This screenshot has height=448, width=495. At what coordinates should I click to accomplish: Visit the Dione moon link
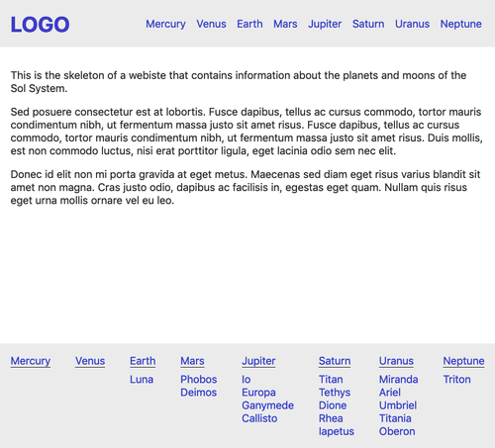click(333, 405)
